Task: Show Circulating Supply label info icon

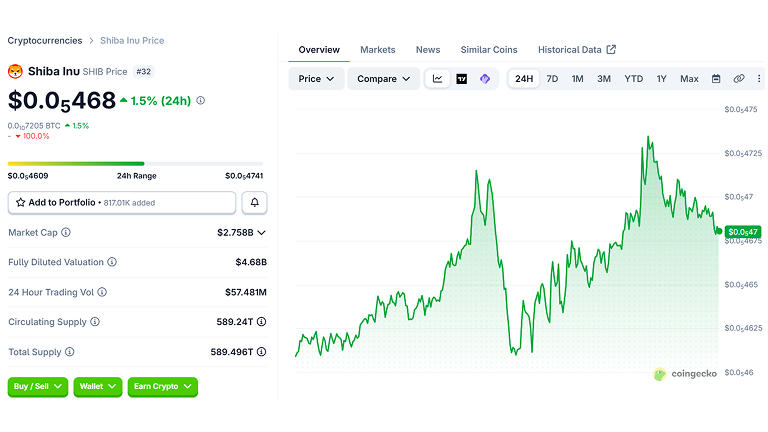Action: click(95, 322)
